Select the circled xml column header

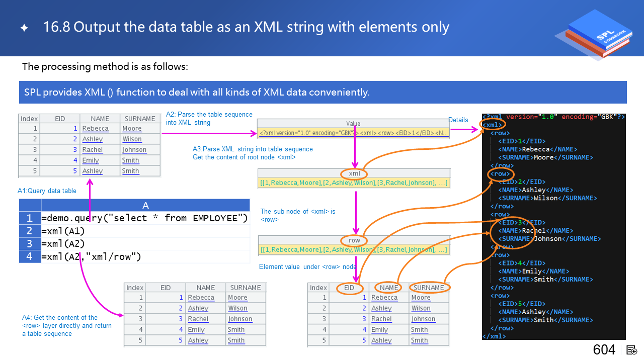[x=354, y=173]
